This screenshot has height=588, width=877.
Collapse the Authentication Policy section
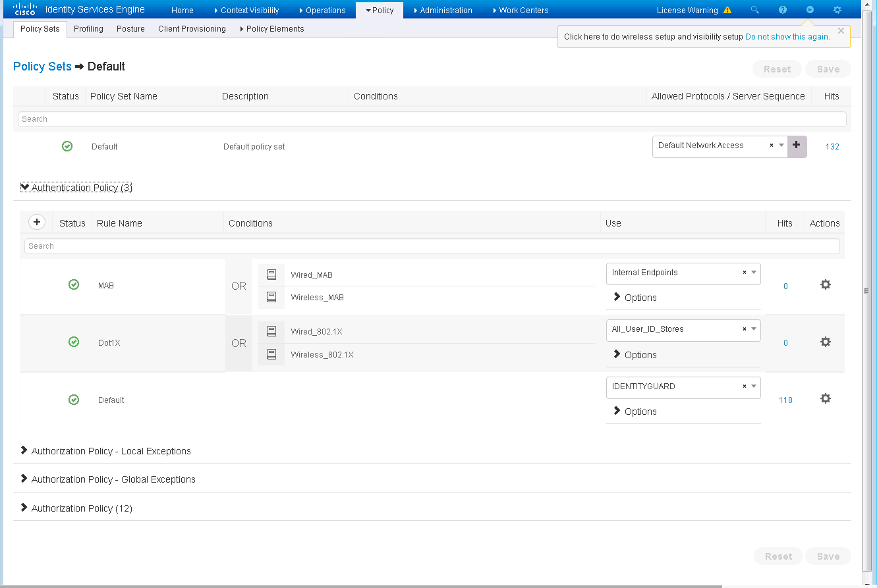click(x=76, y=188)
